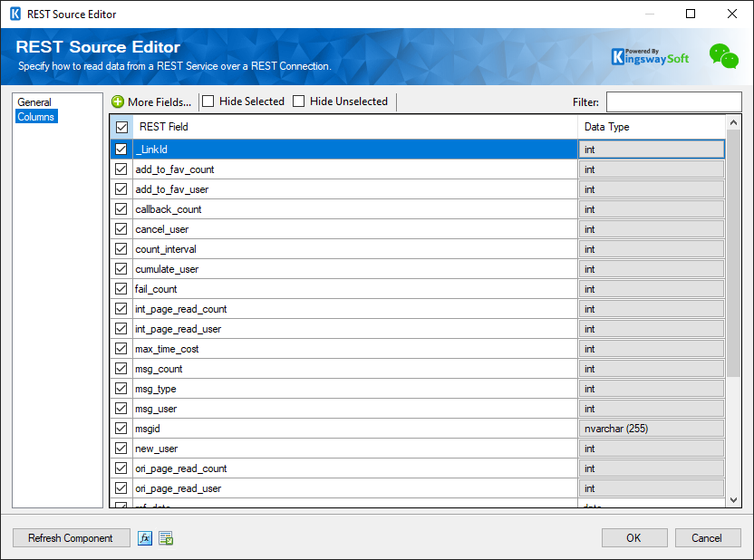Select the ori_page_read_count field name
The width and height of the screenshot is (754, 560).
tap(181, 468)
